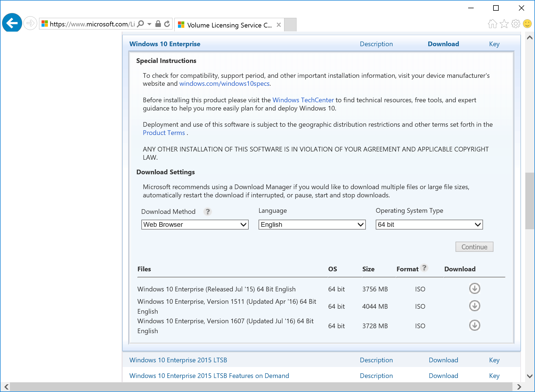Click the Windows 10 Enterprise product title
The image size is (535, 392).
pos(165,44)
